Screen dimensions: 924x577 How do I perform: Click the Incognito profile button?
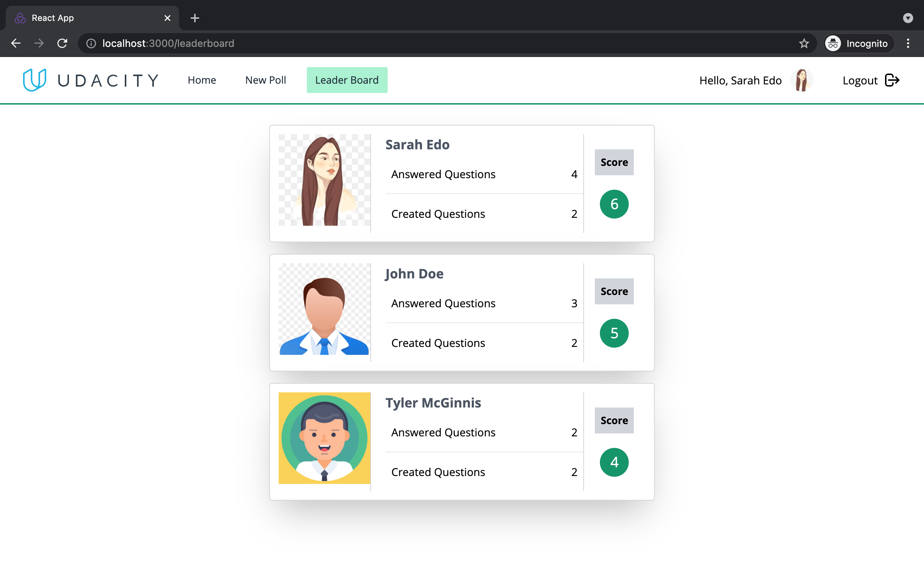[x=858, y=44]
